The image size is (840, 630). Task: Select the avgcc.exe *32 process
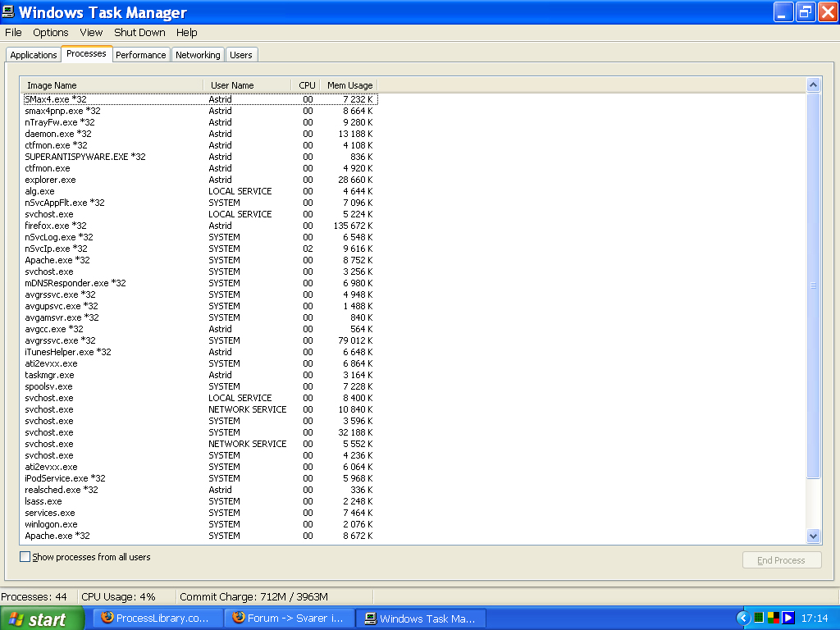pos(200,329)
